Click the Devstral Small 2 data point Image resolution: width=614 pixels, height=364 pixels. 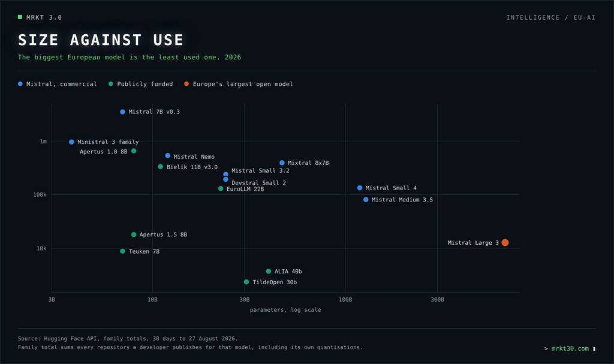tap(225, 179)
